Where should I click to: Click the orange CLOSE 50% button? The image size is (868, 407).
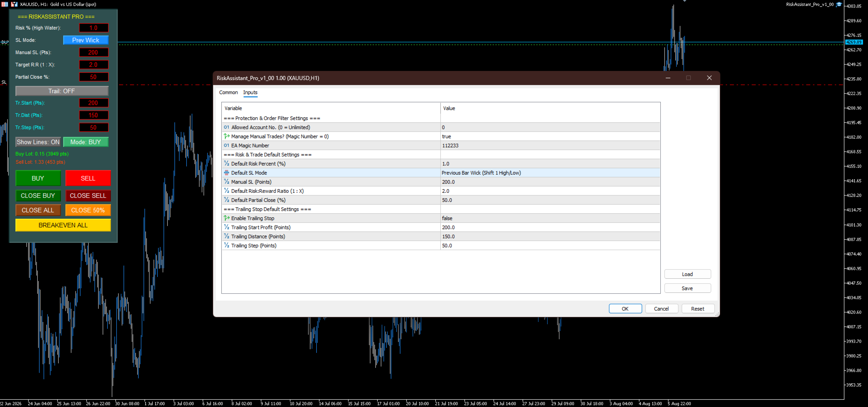coord(88,210)
